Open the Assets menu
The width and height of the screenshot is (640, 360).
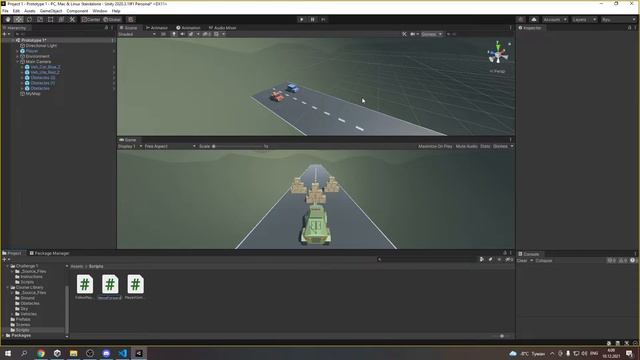point(30,11)
